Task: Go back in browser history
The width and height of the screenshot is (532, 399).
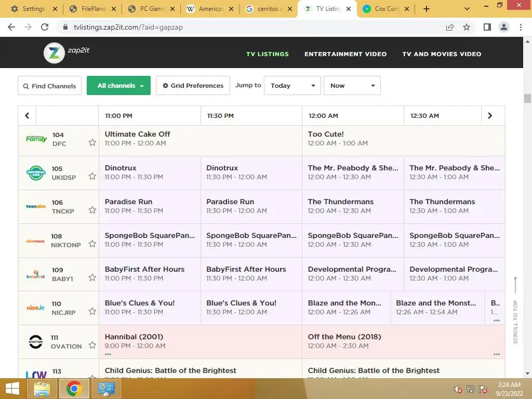Action: pos(11,27)
